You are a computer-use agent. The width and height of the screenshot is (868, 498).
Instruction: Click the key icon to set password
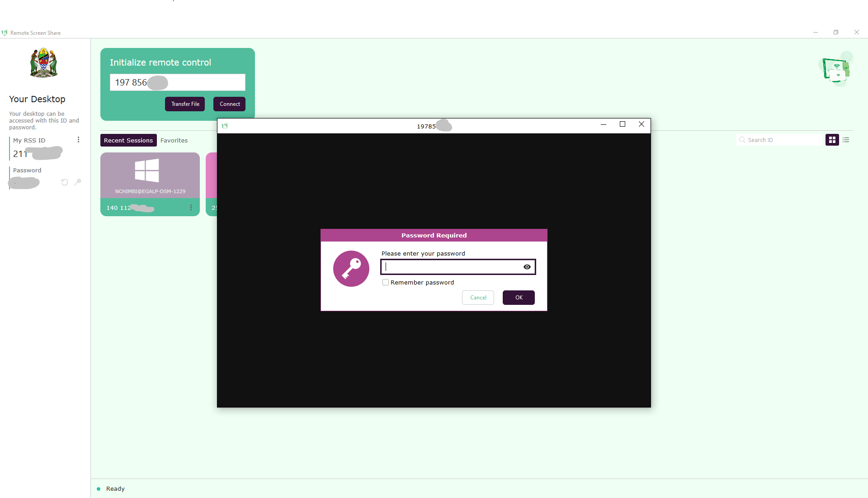click(x=78, y=182)
